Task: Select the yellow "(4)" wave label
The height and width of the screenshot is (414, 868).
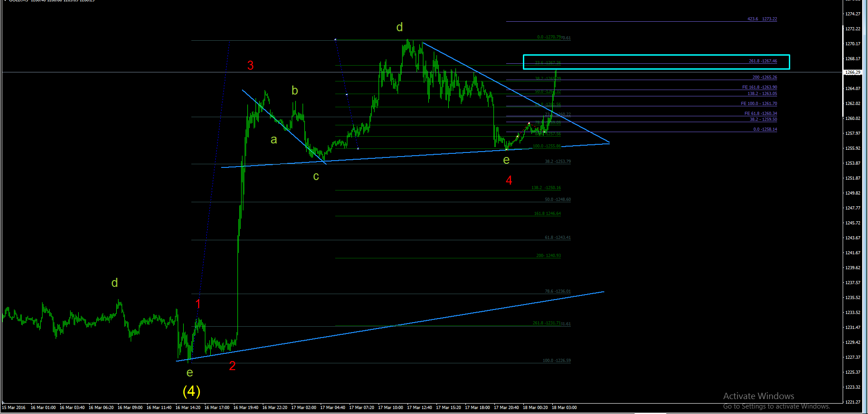Action: click(x=191, y=391)
